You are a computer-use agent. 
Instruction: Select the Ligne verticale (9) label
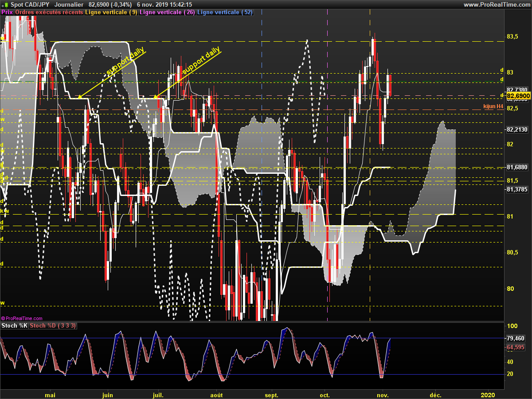coord(111,12)
